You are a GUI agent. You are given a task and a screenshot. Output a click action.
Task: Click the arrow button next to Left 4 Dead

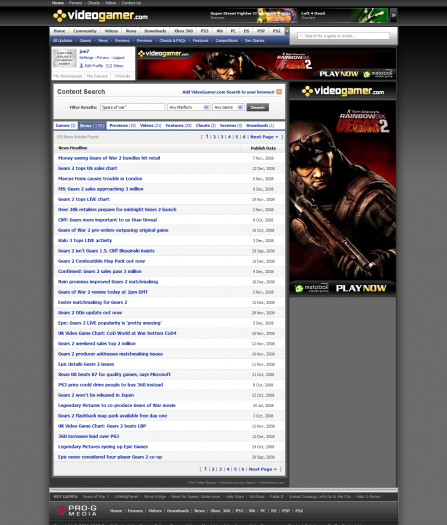394,15
